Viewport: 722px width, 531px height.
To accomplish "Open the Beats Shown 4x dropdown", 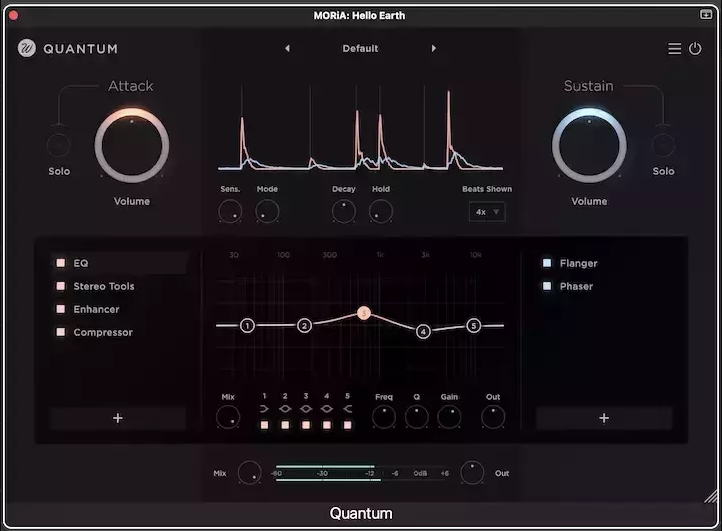I will pos(487,212).
